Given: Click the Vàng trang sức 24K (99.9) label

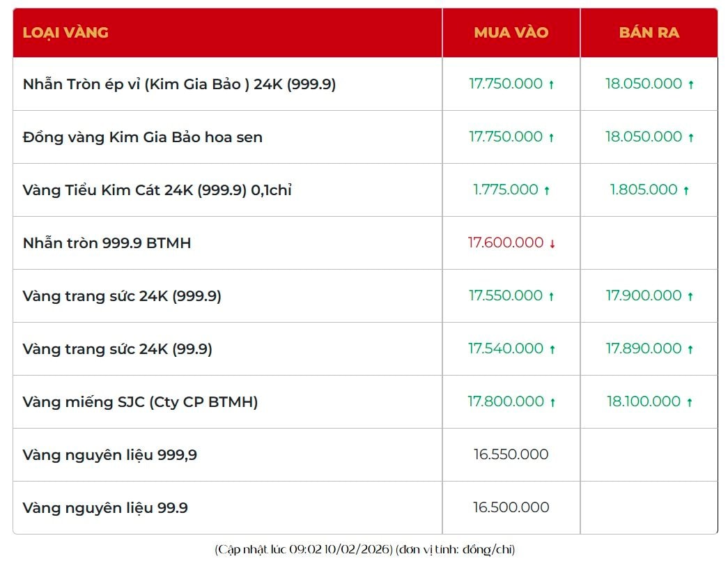Looking at the screenshot, I should tap(117, 349).
